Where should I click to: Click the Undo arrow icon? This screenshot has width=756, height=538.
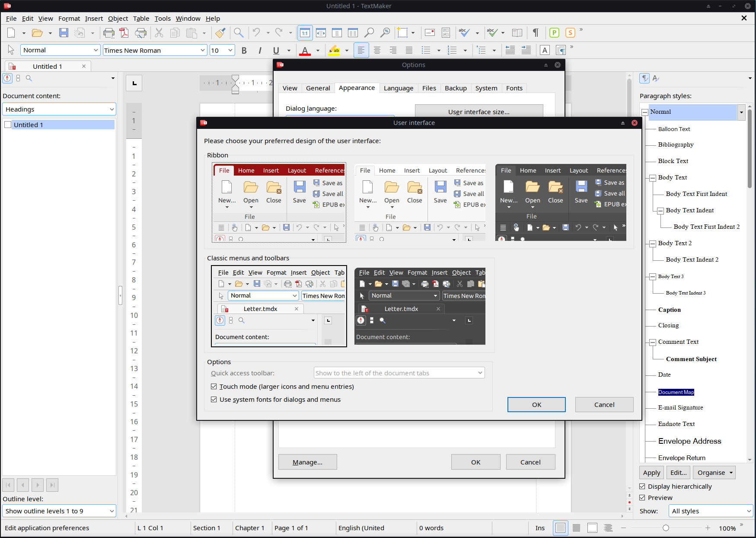(256, 33)
